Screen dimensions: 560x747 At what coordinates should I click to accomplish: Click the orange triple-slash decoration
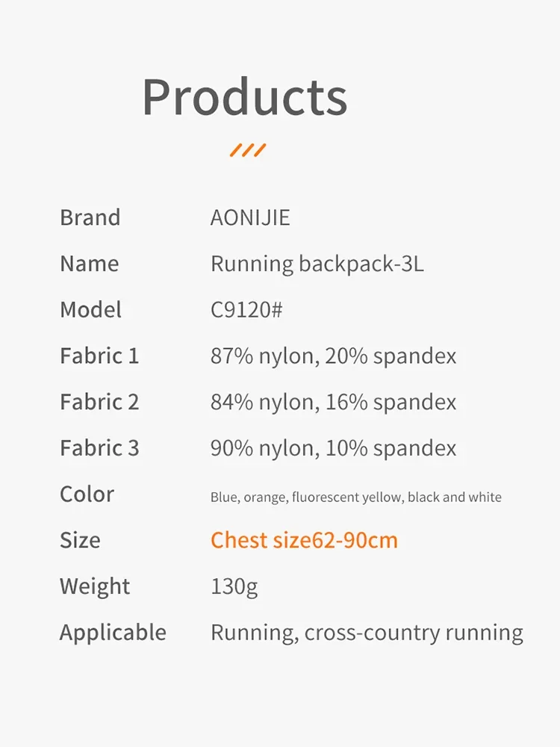coord(247,150)
